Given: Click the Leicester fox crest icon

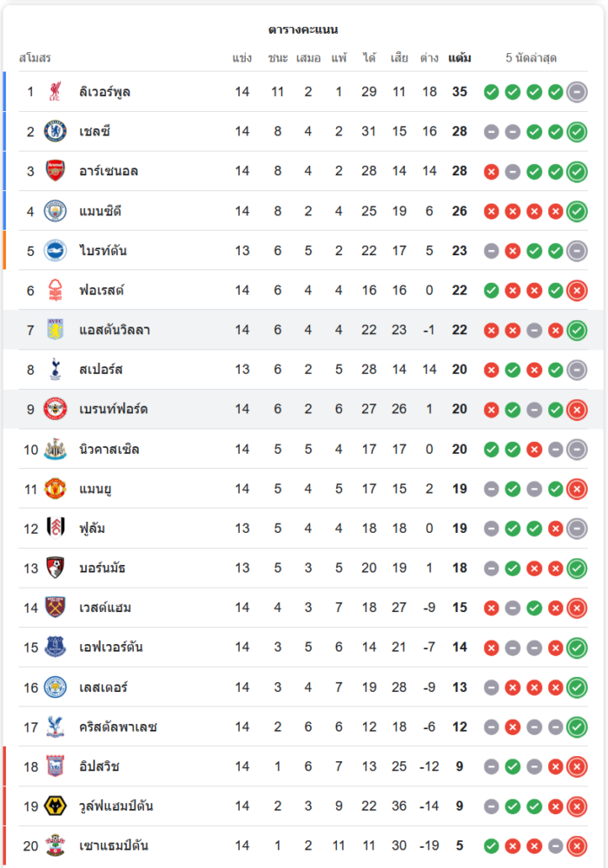Looking at the screenshot, I should click(55, 687).
